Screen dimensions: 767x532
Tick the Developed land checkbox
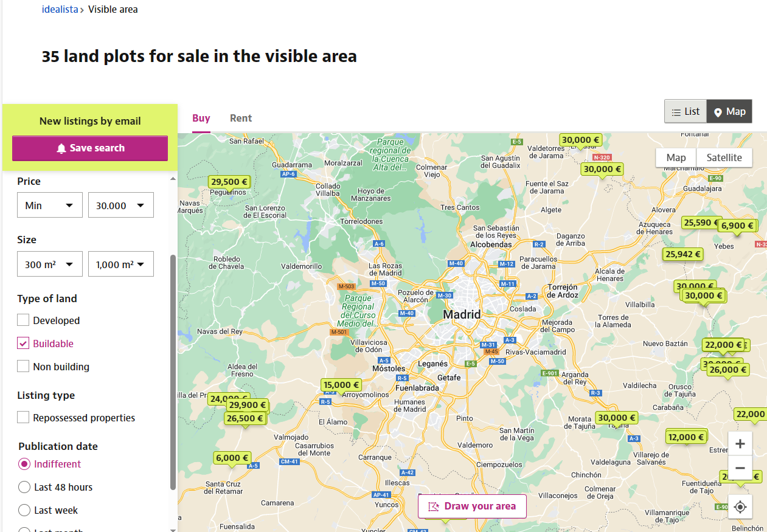point(23,320)
